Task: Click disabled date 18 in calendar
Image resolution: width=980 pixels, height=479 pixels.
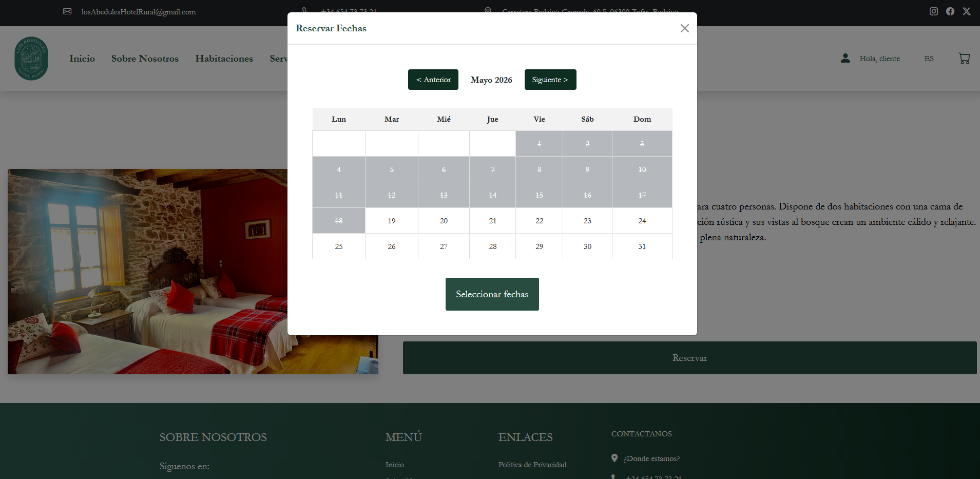Action: 339,221
